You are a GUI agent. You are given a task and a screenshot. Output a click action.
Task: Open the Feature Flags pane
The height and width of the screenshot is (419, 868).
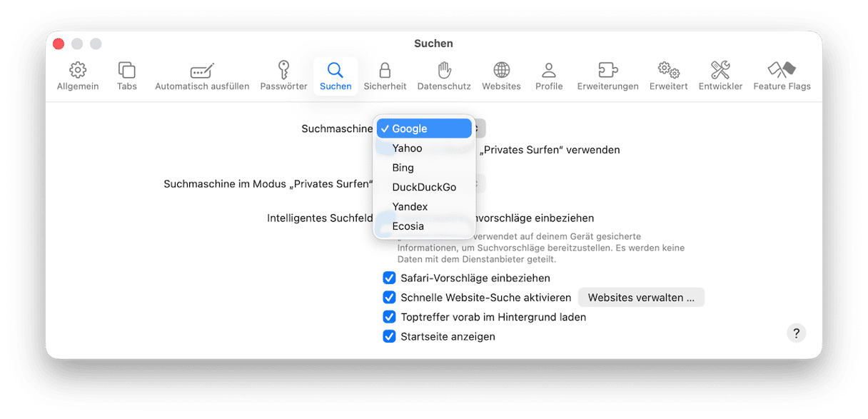pos(782,76)
